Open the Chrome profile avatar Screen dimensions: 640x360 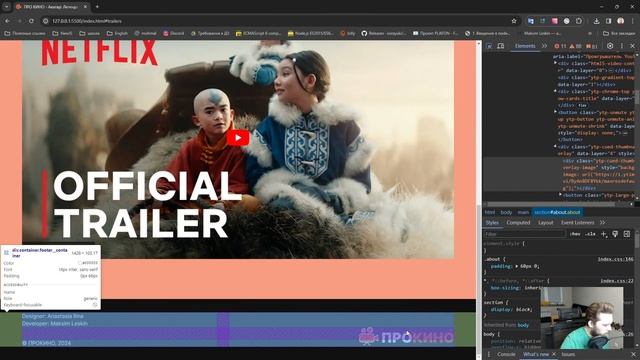click(x=620, y=21)
